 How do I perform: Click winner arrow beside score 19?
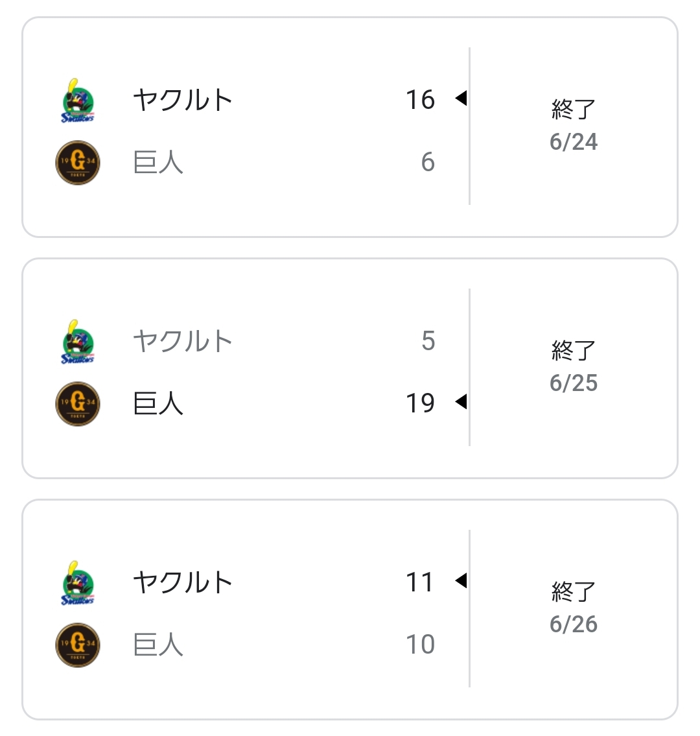click(461, 402)
